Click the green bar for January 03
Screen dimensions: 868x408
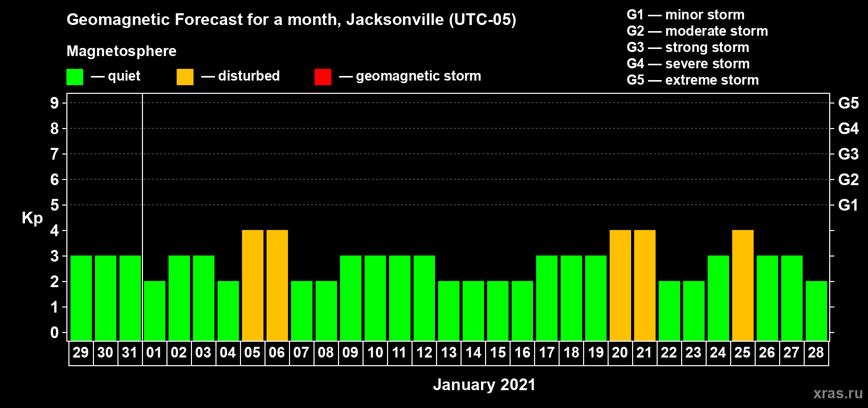click(x=204, y=298)
